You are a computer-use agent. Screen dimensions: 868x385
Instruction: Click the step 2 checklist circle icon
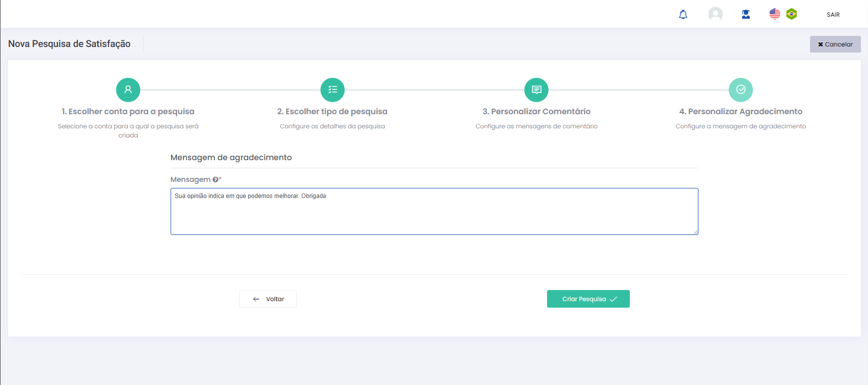333,90
